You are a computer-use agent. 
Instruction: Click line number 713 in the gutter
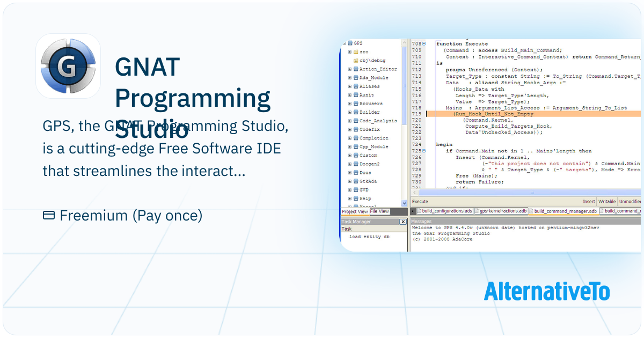pyautogui.click(x=416, y=76)
